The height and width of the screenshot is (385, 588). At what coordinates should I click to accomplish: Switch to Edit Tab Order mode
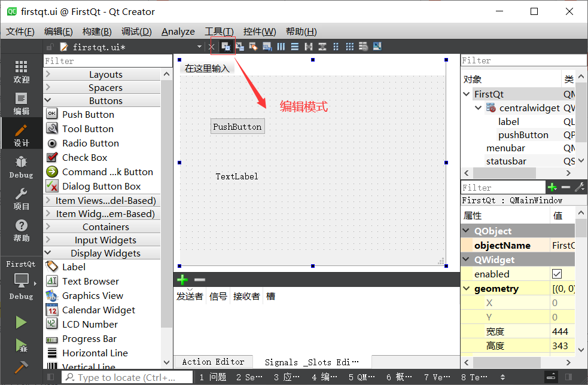[267, 47]
